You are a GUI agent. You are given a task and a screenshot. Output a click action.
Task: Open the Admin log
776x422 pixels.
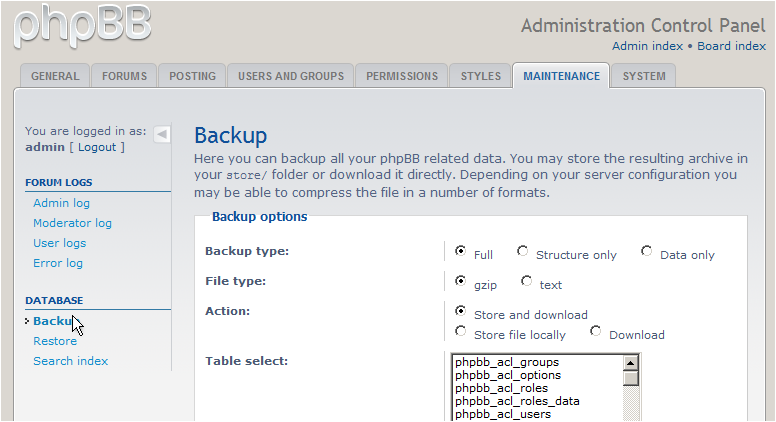(61, 203)
